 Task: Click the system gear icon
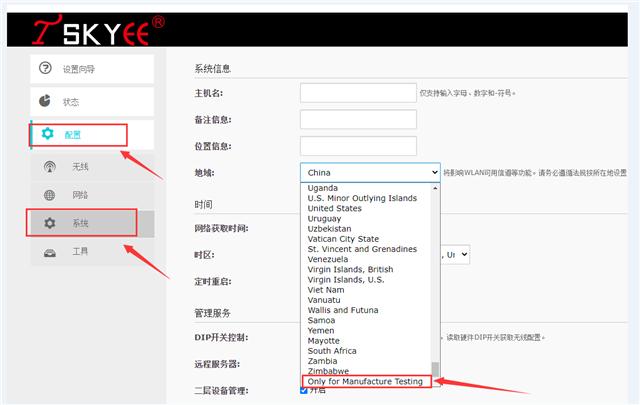coord(50,223)
